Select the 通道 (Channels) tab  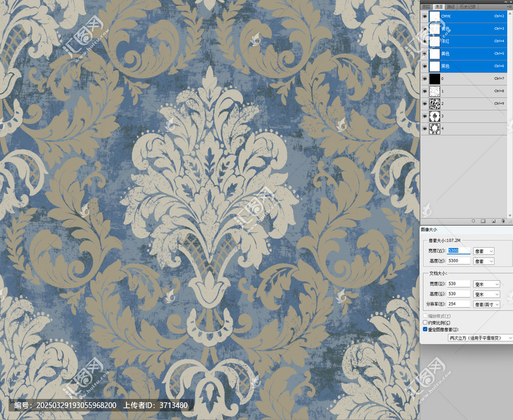point(438,7)
